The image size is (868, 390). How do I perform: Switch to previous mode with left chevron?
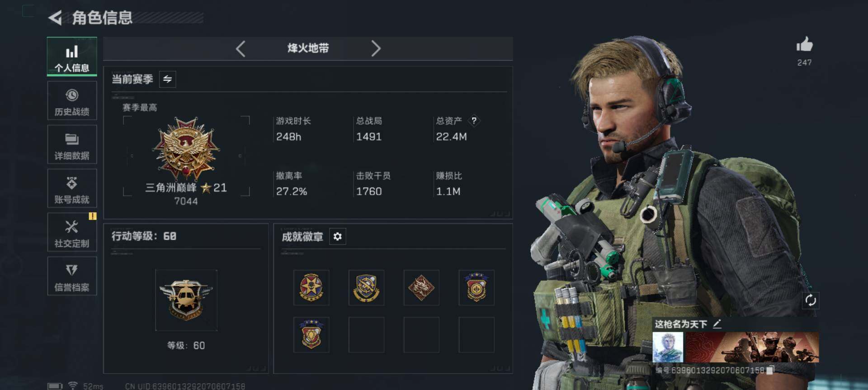[x=241, y=48]
